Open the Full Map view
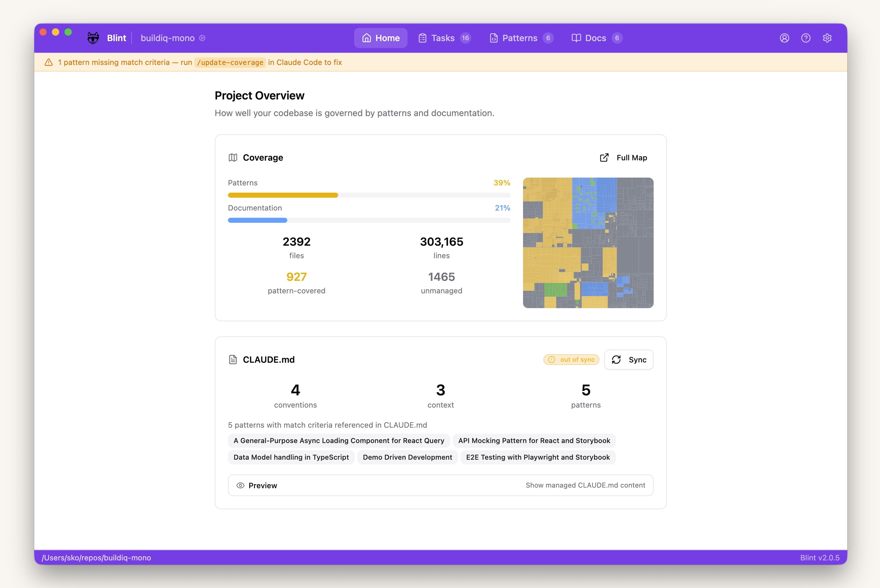 tap(631, 158)
